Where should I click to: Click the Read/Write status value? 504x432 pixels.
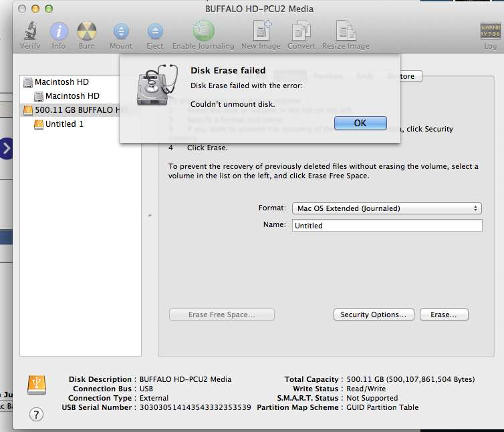coord(366,389)
